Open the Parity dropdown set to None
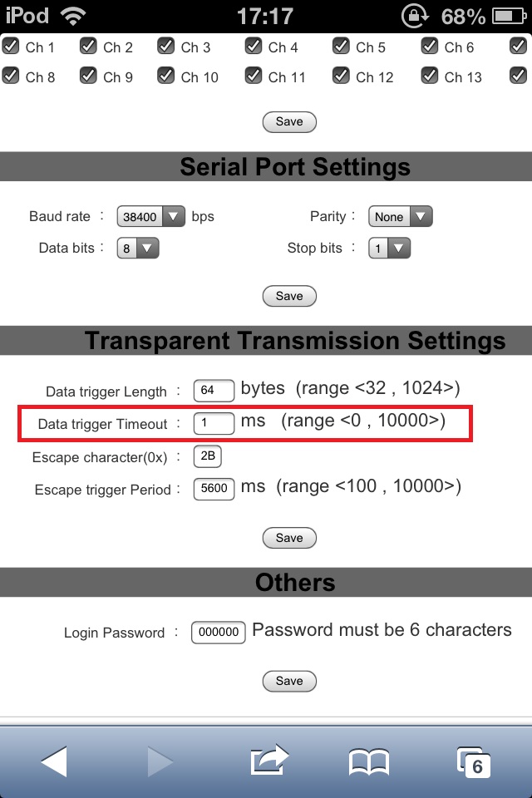The height and width of the screenshot is (798, 532). pyautogui.click(x=400, y=216)
